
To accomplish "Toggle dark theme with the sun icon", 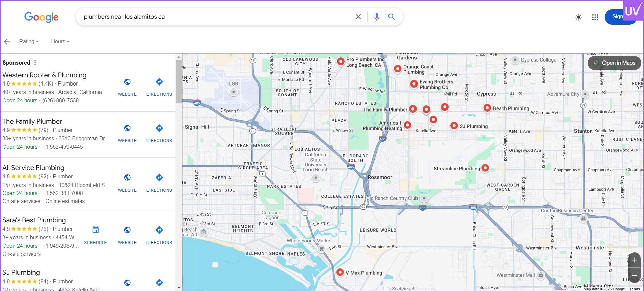I will (579, 17).
